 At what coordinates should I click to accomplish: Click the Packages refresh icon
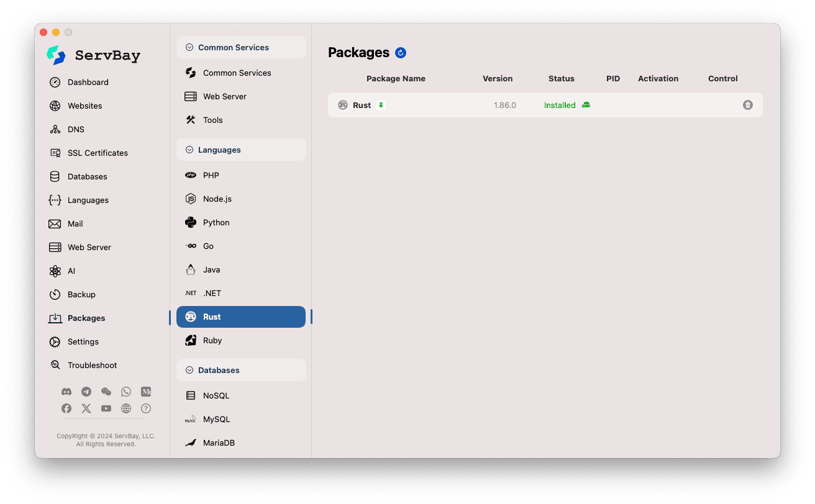[x=401, y=53]
